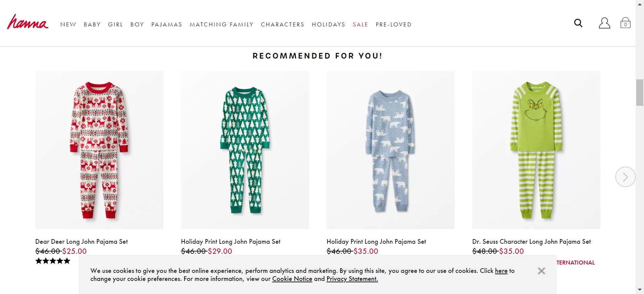This screenshot has width=644, height=294.
Task: Open the Holidays menu
Action: pos(328,24)
